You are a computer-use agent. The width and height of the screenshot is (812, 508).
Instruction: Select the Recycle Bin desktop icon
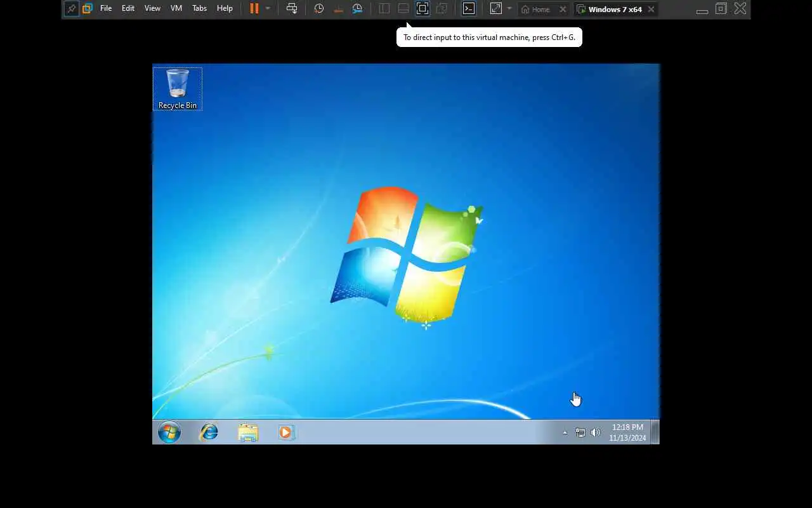(178, 89)
